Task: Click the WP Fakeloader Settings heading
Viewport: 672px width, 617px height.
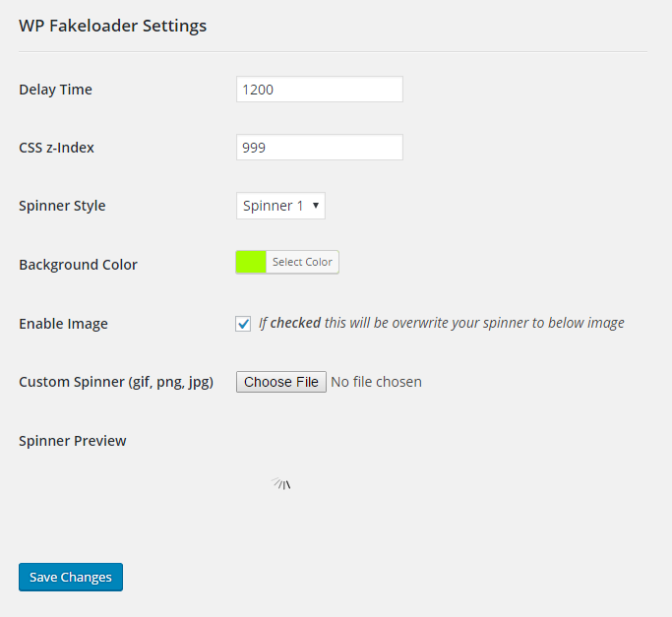Action: [112, 26]
